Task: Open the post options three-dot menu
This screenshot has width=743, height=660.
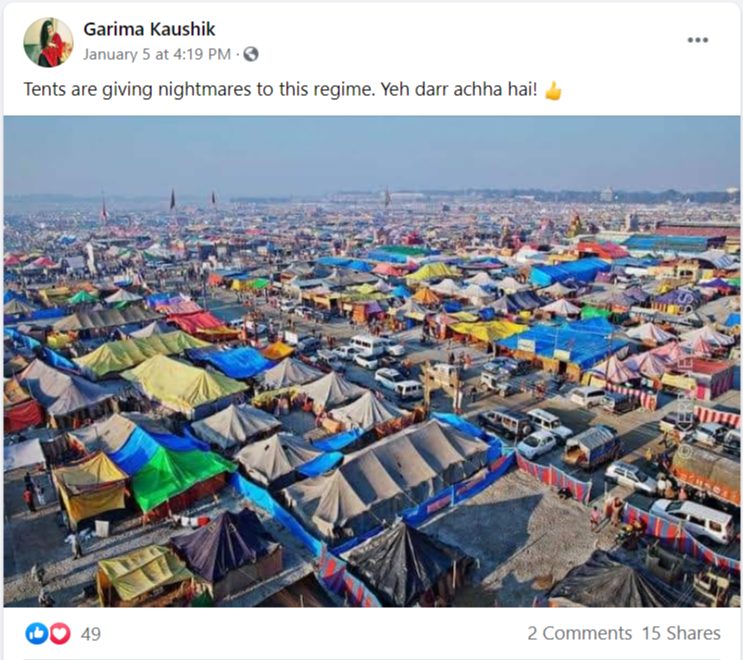Action: point(698,40)
